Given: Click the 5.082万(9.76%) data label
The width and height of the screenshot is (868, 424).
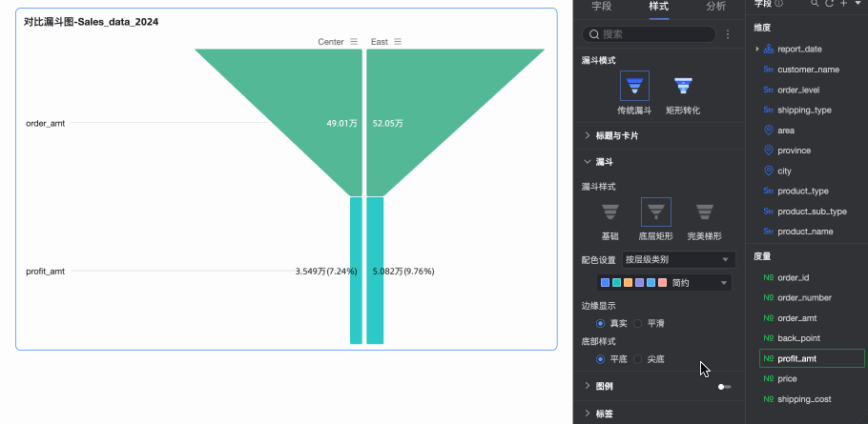Looking at the screenshot, I should coord(403,272).
